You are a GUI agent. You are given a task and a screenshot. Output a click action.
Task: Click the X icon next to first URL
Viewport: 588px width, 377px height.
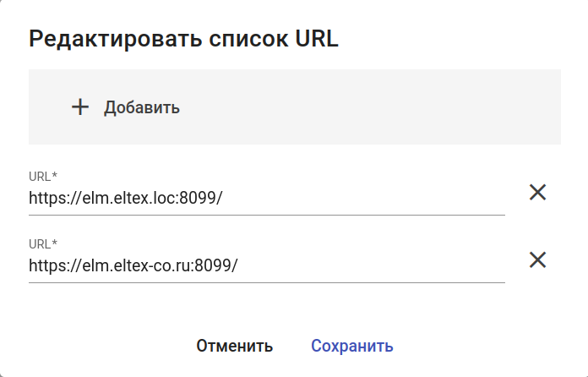(x=537, y=192)
